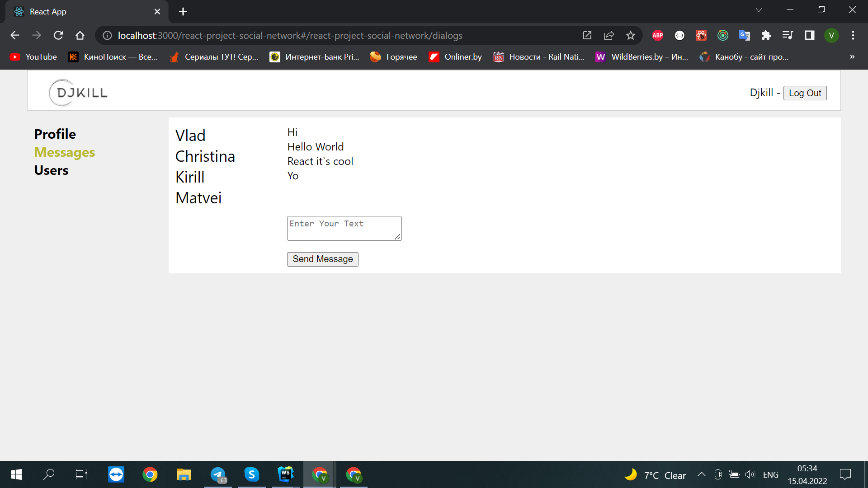The height and width of the screenshot is (488, 868).
Task: Open the Onliner.by bookmark
Action: [456, 57]
